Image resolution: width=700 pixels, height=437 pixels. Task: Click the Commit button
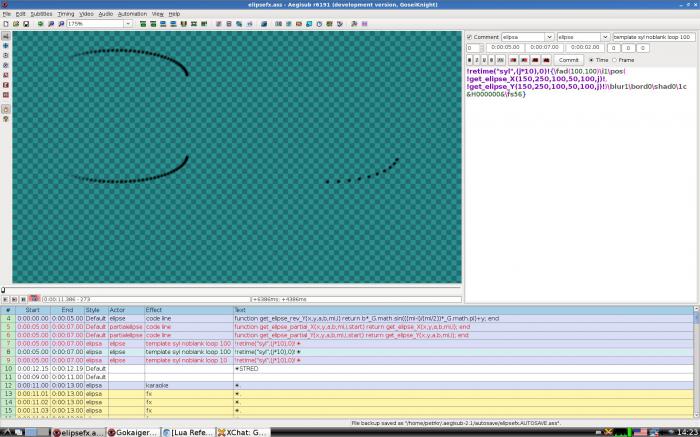[568, 60]
